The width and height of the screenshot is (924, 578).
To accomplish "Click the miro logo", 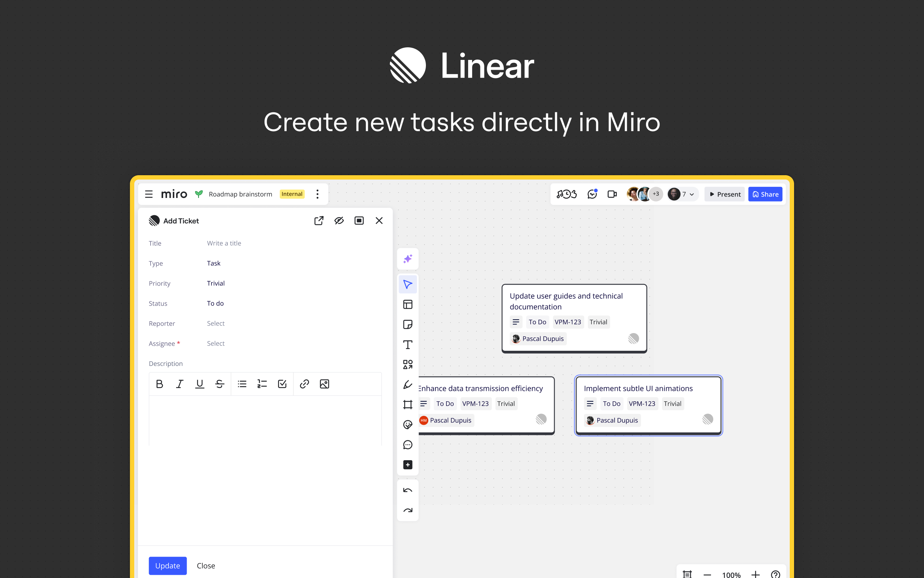I will (x=174, y=194).
